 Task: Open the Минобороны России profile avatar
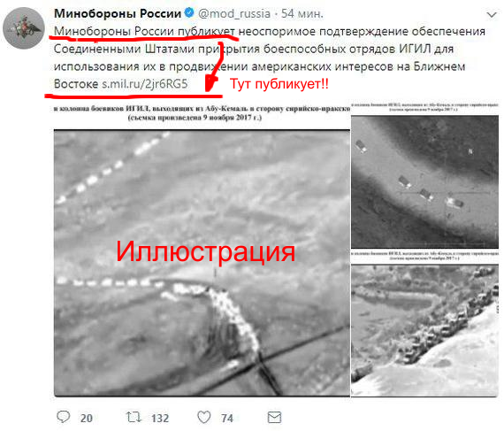[24, 28]
